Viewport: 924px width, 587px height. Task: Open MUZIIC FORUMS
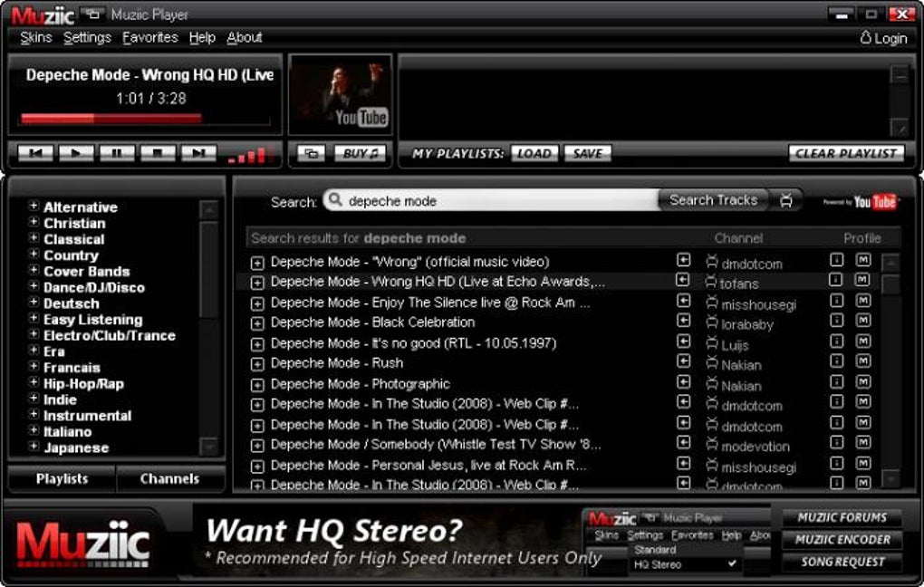pyautogui.click(x=842, y=517)
